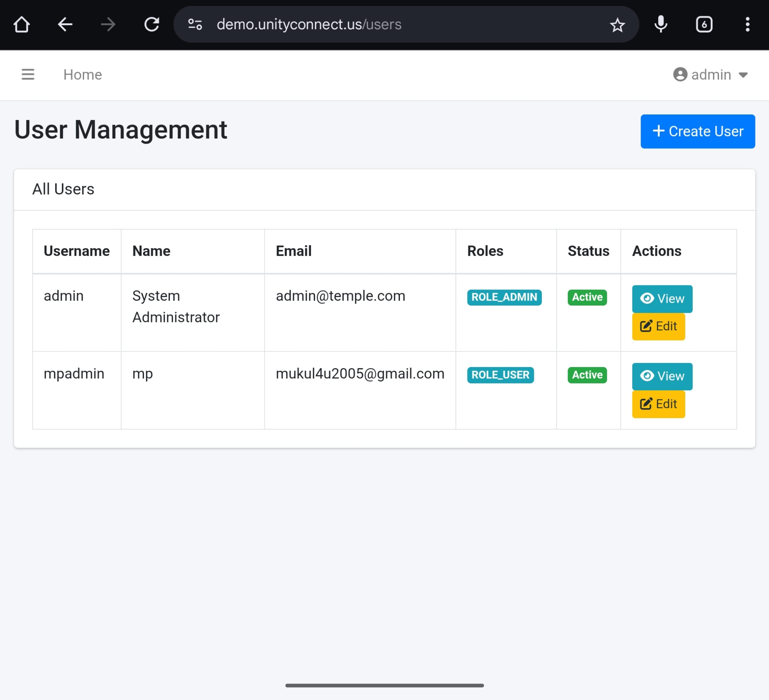Image resolution: width=769 pixels, height=700 pixels.
Task: Click the eye icon on admin's View button
Action: point(647,299)
